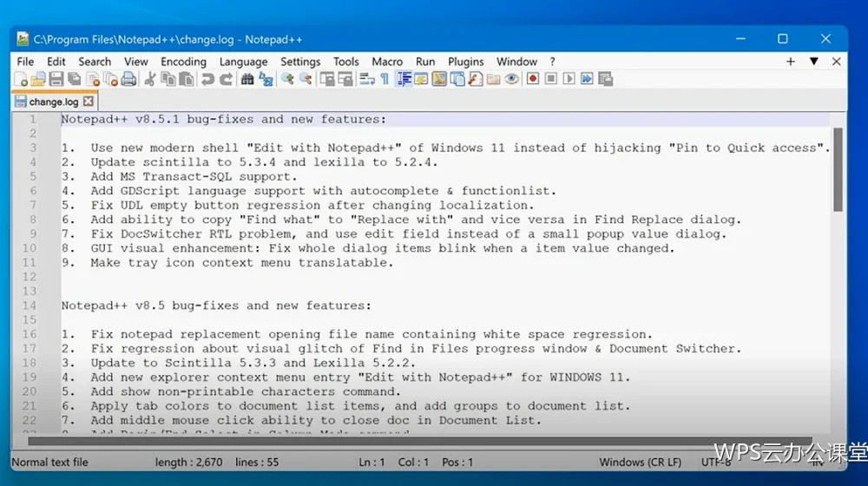Open the ? help menu
Screen dimensions: 868x486
click(x=552, y=62)
